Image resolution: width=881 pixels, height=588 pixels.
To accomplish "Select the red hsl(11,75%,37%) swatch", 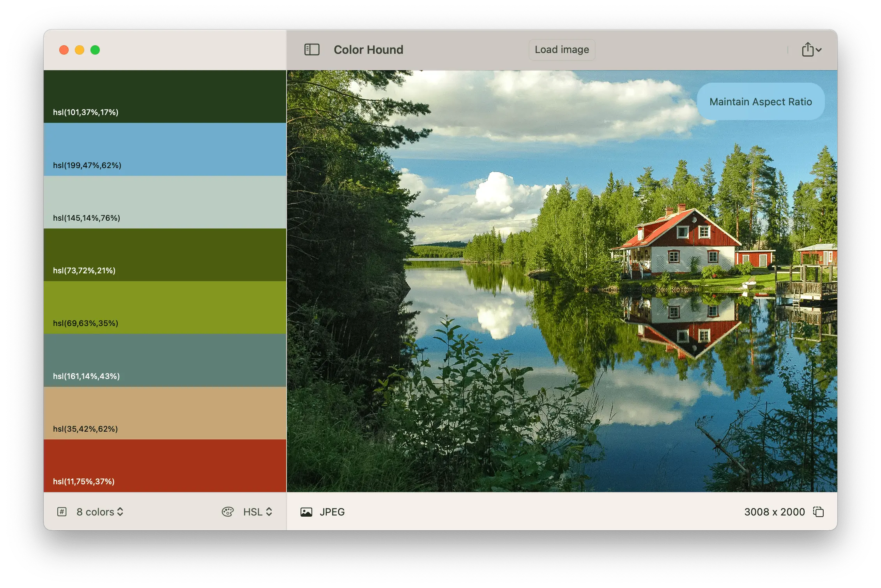I will pos(165,466).
